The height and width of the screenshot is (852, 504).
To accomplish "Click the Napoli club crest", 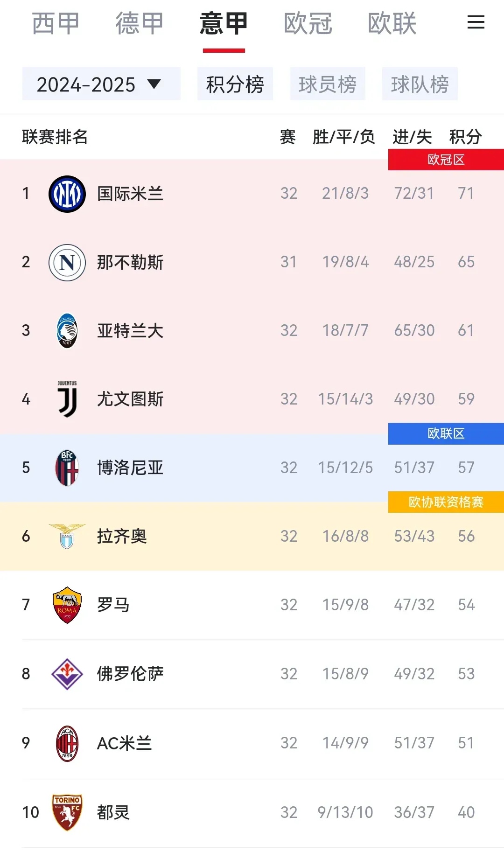I will (67, 261).
